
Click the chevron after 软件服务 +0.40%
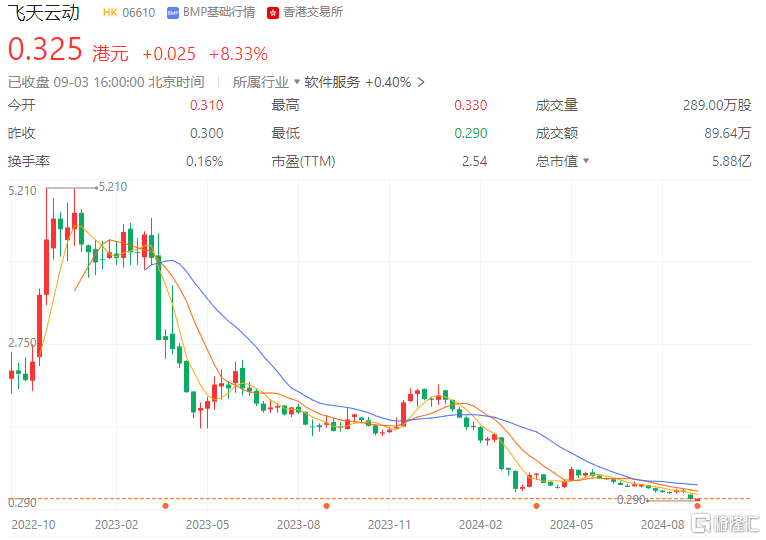[421, 82]
